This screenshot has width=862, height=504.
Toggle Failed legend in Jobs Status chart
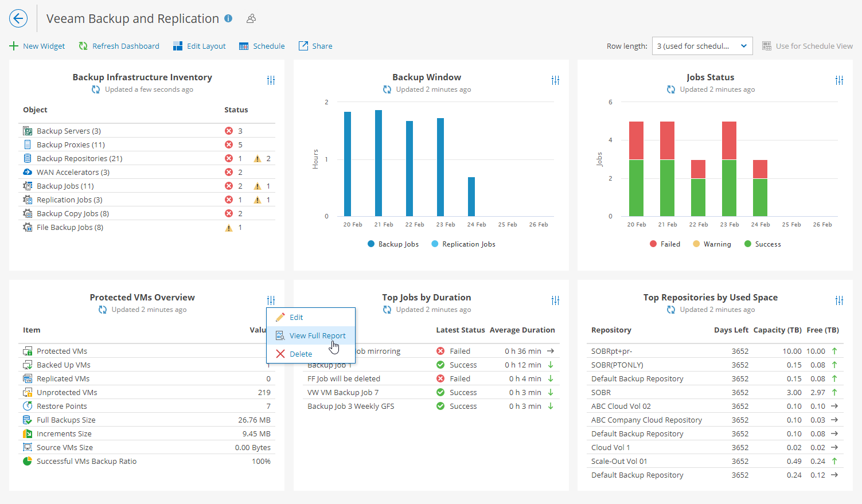pyautogui.click(x=665, y=244)
